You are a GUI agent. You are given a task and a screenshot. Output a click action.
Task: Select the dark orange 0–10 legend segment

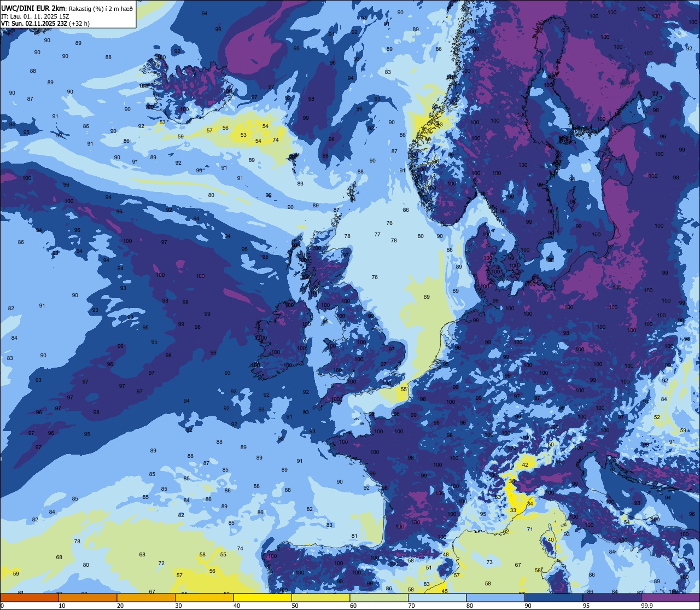click(30, 598)
